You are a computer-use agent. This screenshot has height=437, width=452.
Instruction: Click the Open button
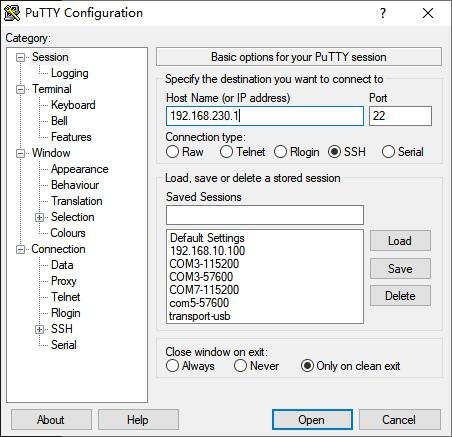click(312, 419)
